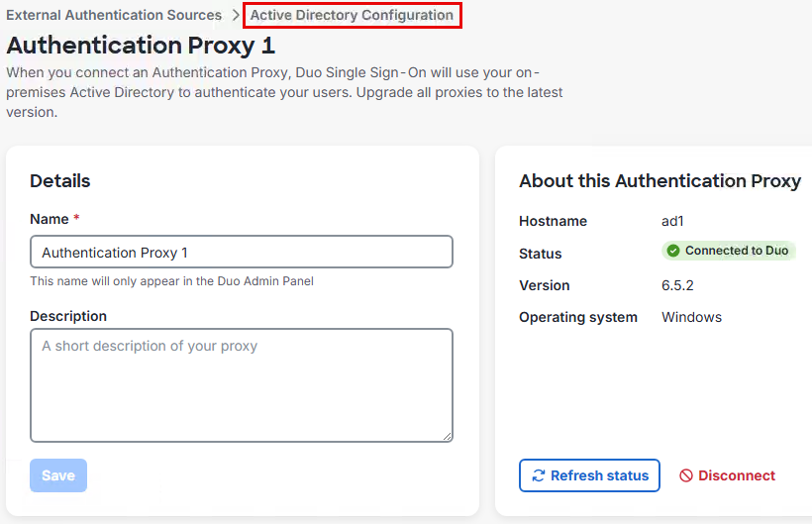Go to Active Directory Configuration breadcrumb

(x=352, y=16)
